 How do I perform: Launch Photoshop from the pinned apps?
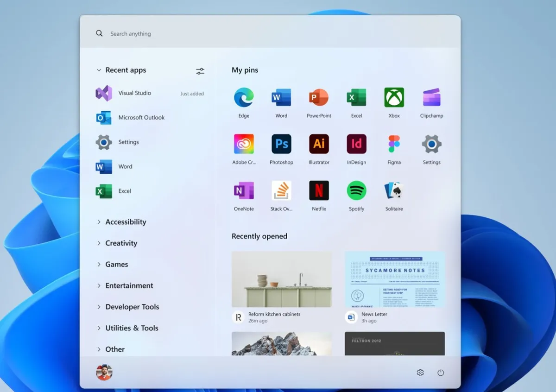[x=281, y=144]
